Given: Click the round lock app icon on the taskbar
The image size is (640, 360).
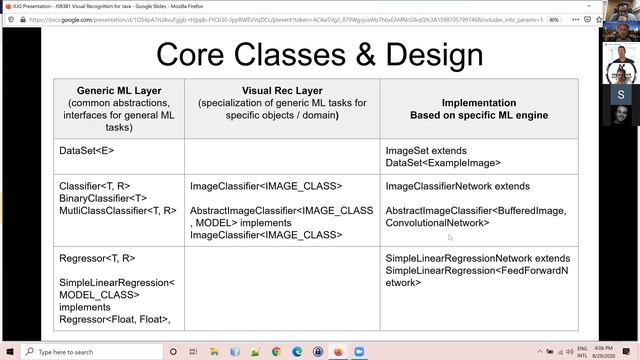Looking at the screenshot, I should [x=318, y=351].
